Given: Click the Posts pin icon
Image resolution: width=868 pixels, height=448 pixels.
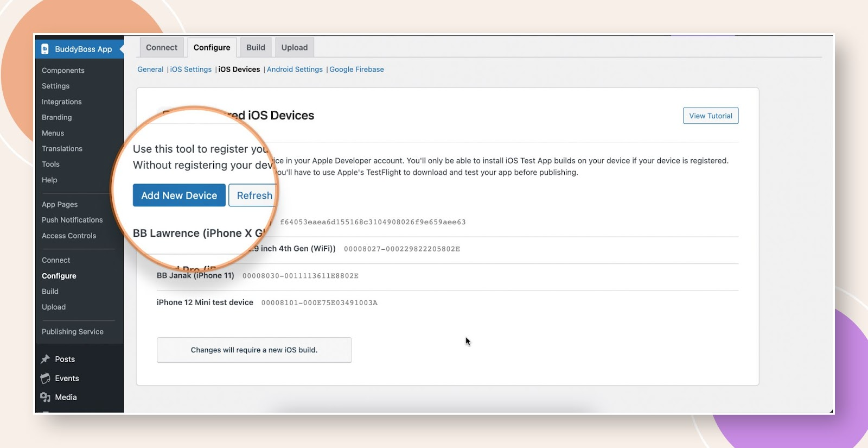Looking at the screenshot, I should click(46, 359).
